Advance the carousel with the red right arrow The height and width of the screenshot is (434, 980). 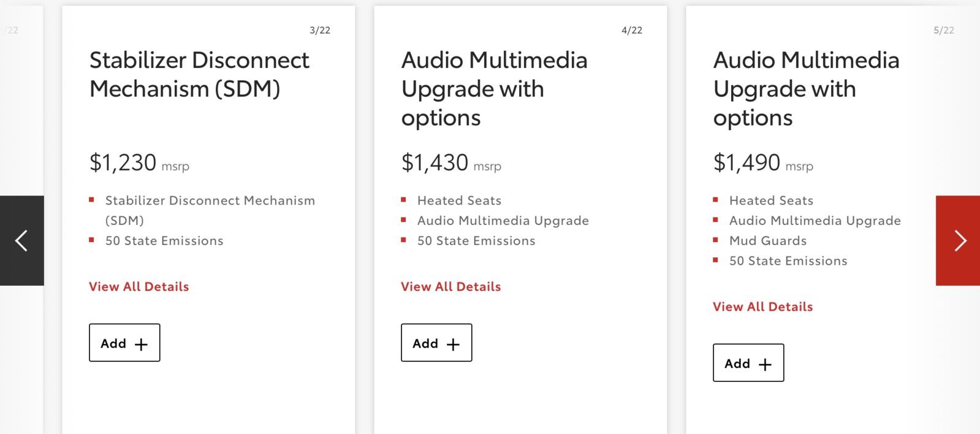tap(958, 240)
